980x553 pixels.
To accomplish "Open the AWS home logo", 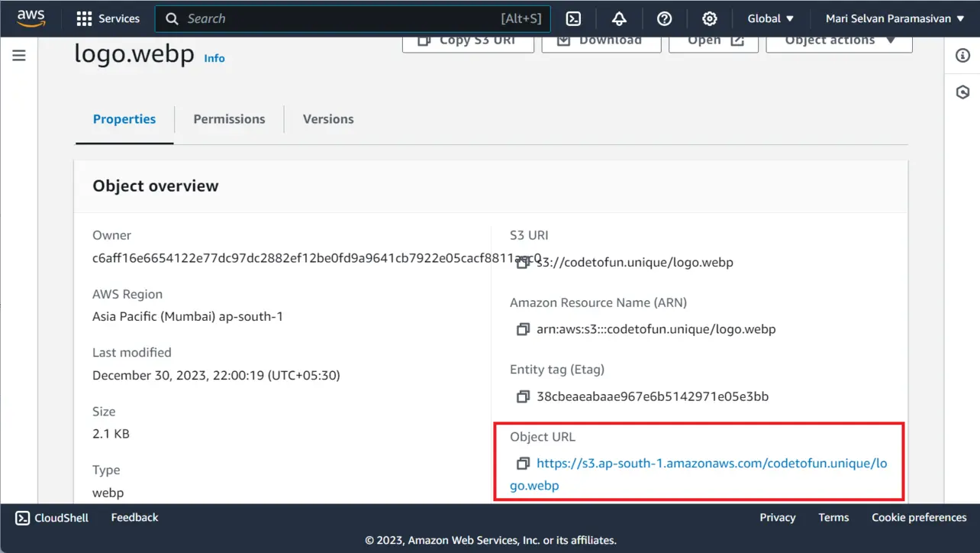I will pyautogui.click(x=31, y=18).
